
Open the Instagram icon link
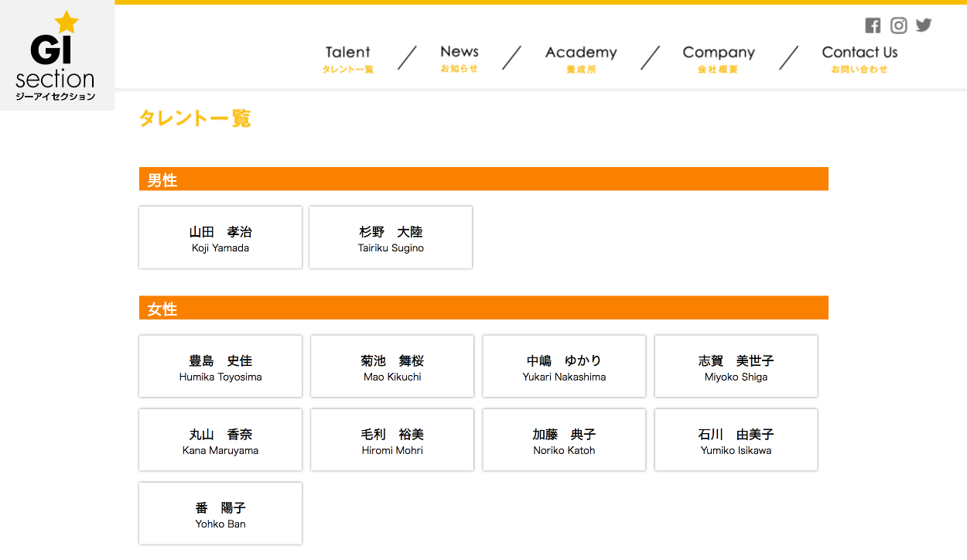tap(898, 26)
